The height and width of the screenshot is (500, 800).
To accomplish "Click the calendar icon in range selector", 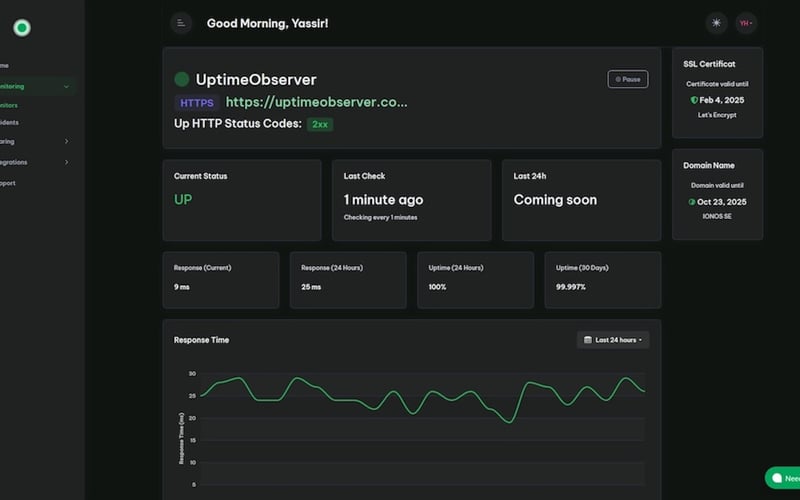I will [588, 340].
